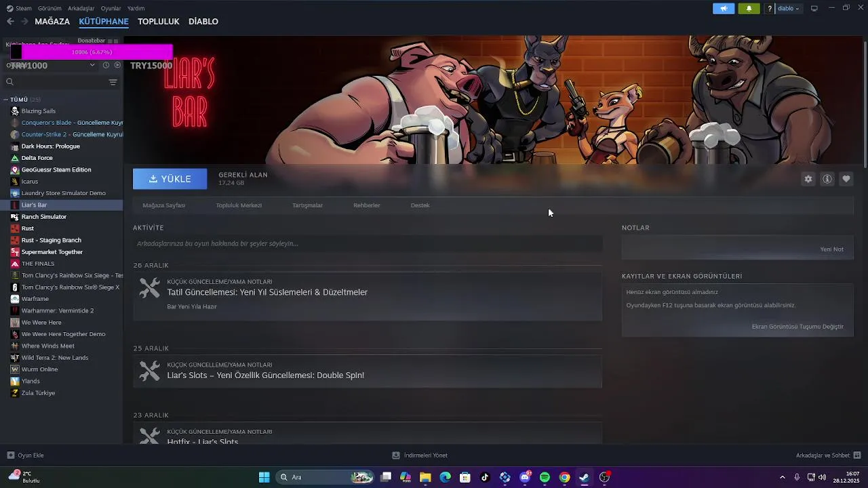
Task: Collapse the TÜMÜ category
Action: click(6, 100)
